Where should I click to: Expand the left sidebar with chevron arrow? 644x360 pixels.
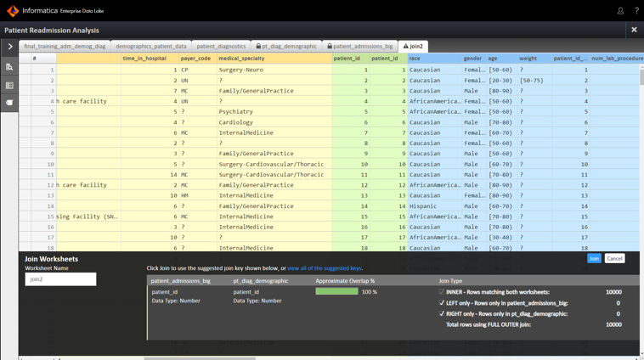[9, 47]
